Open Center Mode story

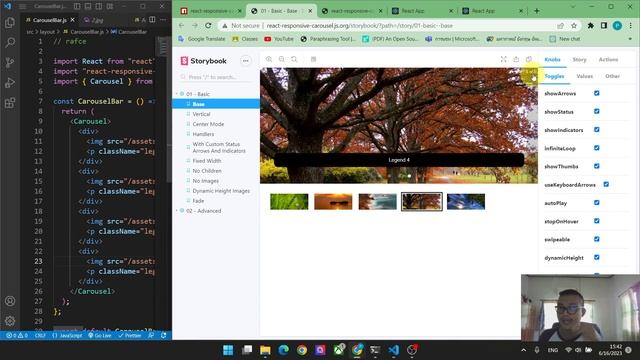tap(208, 124)
